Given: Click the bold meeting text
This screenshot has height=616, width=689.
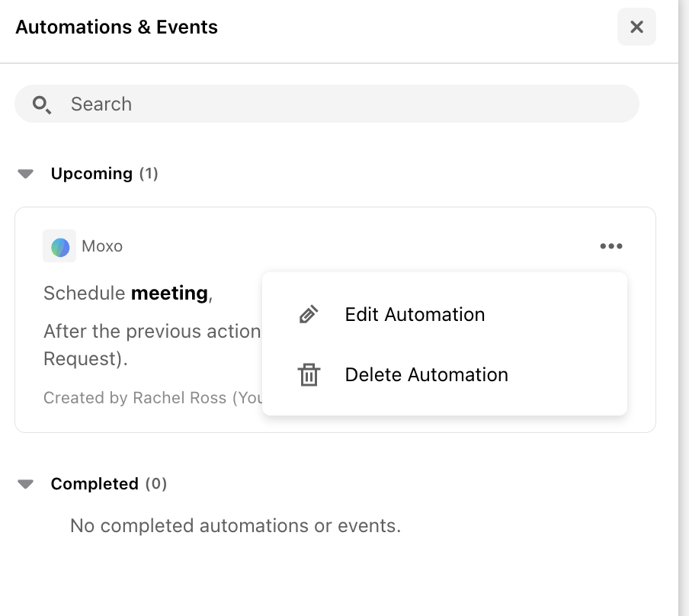Looking at the screenshot, I should 170,294.
